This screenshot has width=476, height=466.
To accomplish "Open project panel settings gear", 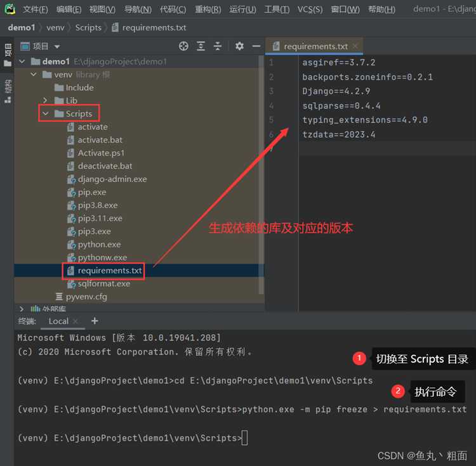I will [239, 46].
